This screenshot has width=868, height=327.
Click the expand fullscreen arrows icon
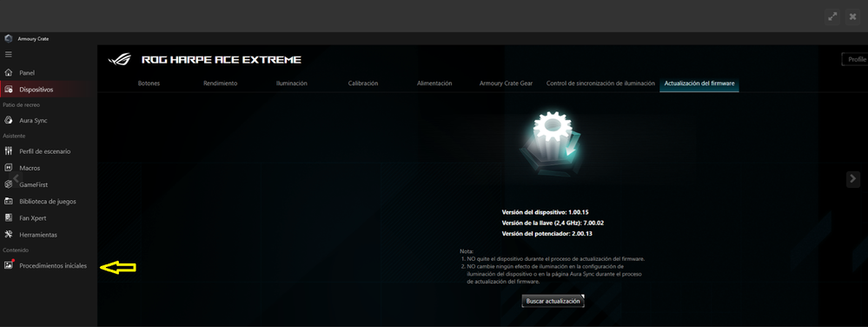(x=832, y=17)
